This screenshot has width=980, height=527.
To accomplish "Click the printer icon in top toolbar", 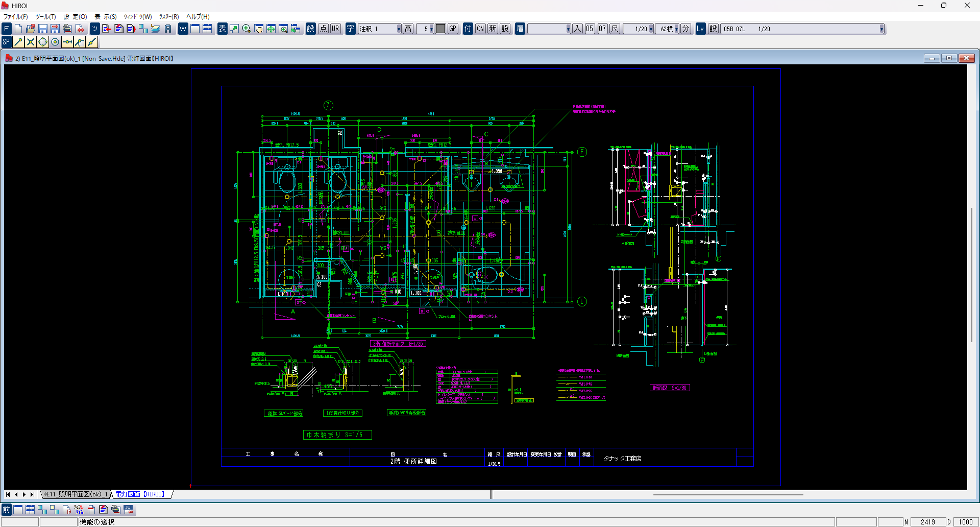I will [67, 29].
